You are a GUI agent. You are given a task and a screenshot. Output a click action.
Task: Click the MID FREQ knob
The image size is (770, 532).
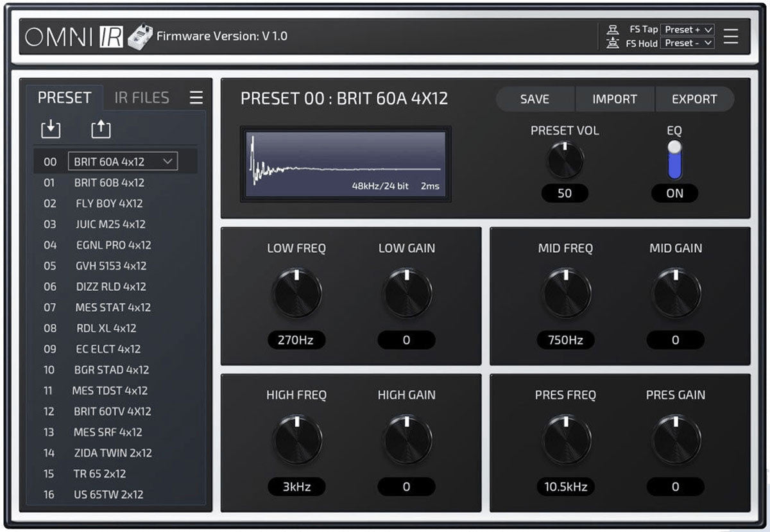coord(566,293)
